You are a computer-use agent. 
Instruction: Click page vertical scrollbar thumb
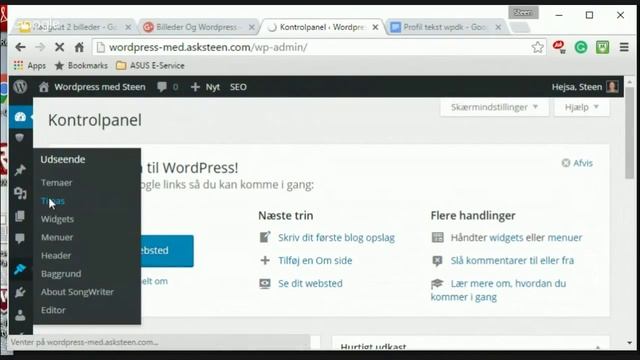(x=629, y=133)
